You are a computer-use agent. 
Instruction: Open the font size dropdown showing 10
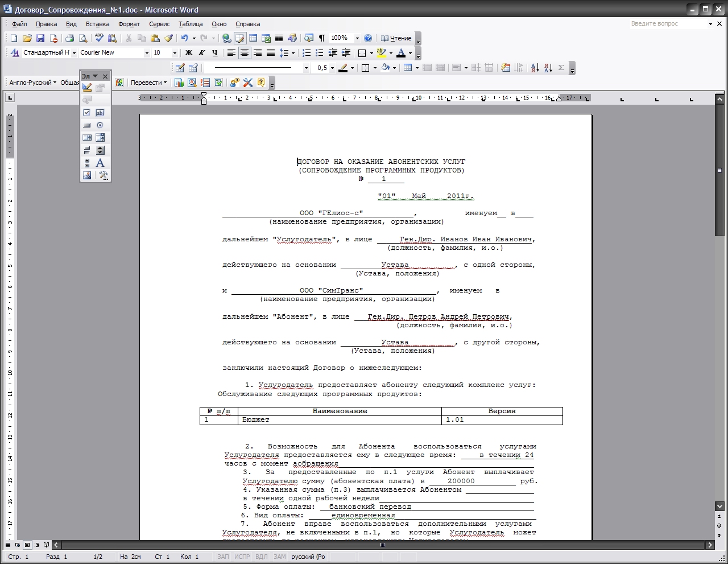click(x=175, y=53)
